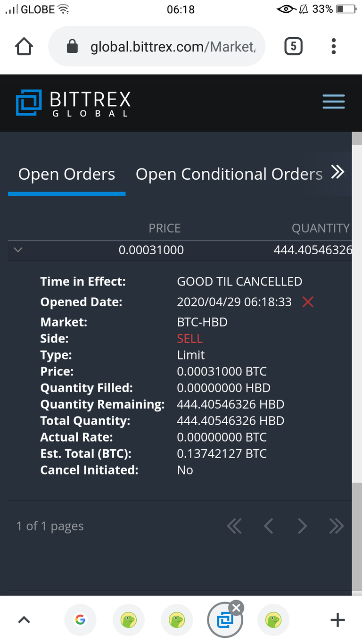The height and width of the screenshot is (644, 362).
Task: Close the active Bittrex tab
Action: pyautogui.click(x=237, y=607)
